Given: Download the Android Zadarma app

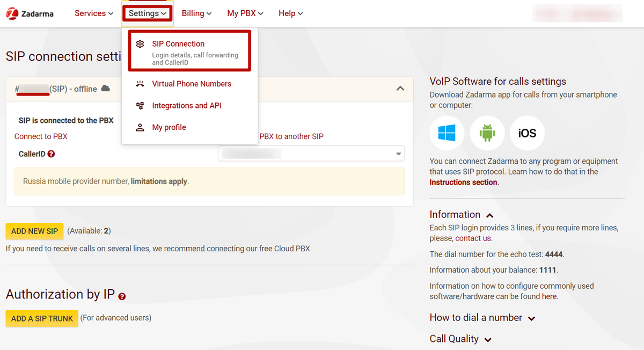Looking at the screenshot, I should pos(487,133).
